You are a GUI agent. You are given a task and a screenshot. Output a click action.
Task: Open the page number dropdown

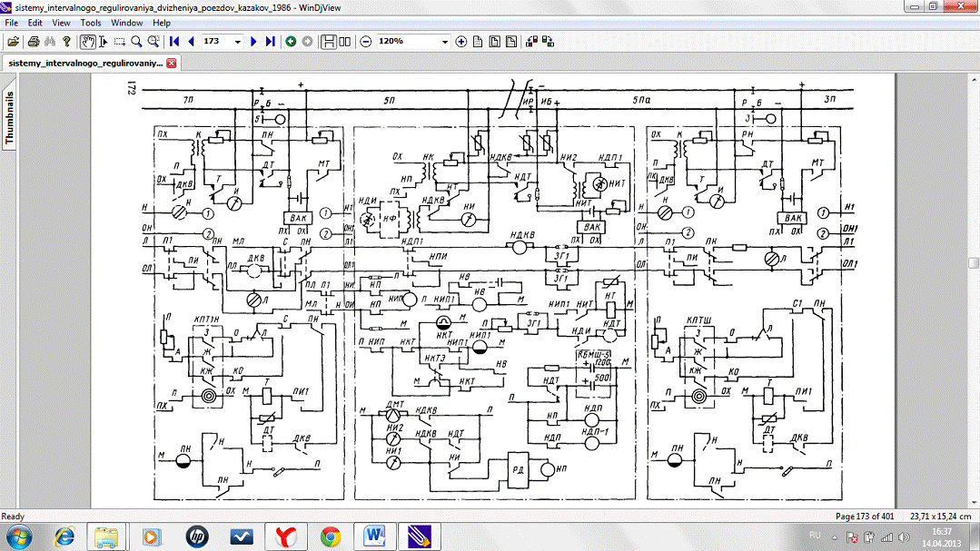(238, 42)
